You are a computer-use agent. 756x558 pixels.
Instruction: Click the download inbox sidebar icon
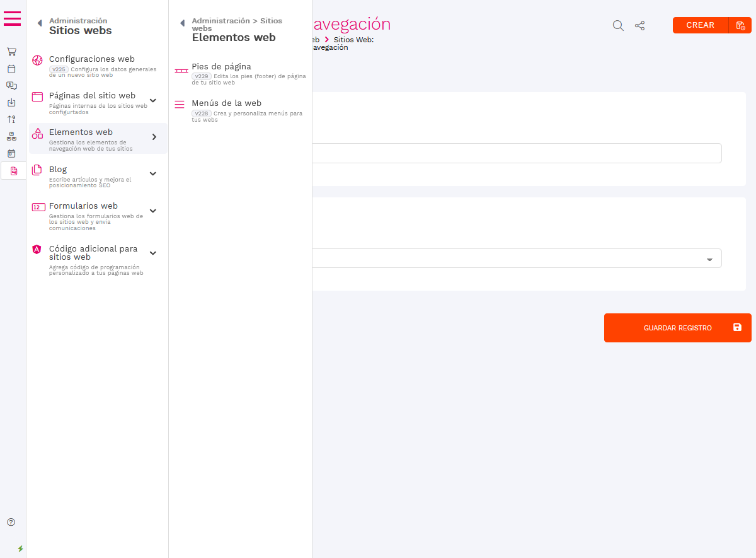click(11, 102)
